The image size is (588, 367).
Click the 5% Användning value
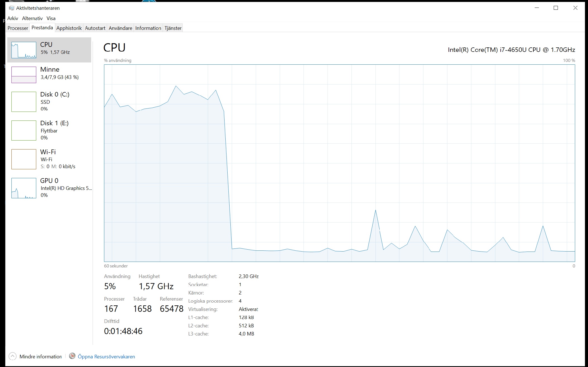(110, 286)
